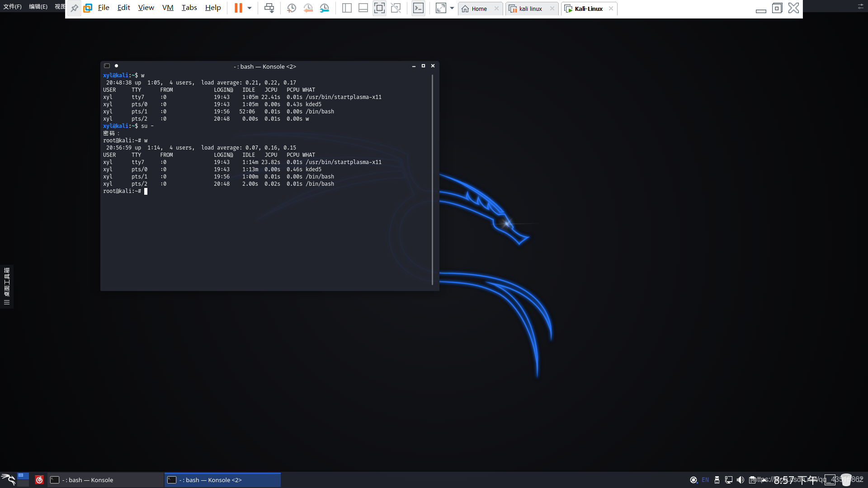The width and height of the screenshot is (868, 488).
Task: Open the trash icon in panel
Action: [846, 480]
